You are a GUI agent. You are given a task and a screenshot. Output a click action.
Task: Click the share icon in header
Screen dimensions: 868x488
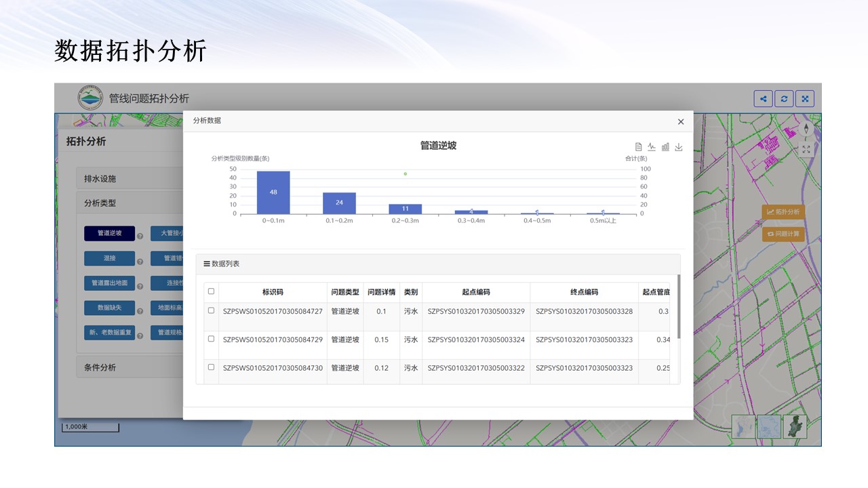pyautogui.click(x=763, y=99)
